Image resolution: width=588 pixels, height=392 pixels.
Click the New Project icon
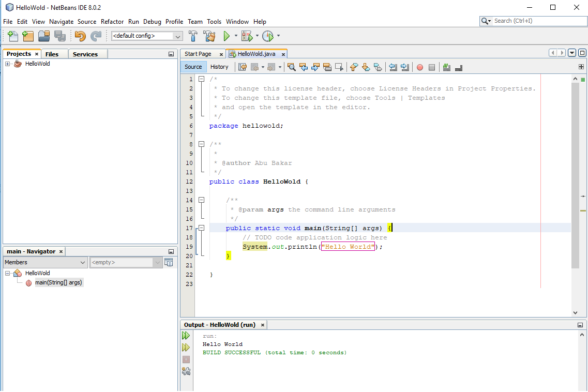(x=28, y=36)
